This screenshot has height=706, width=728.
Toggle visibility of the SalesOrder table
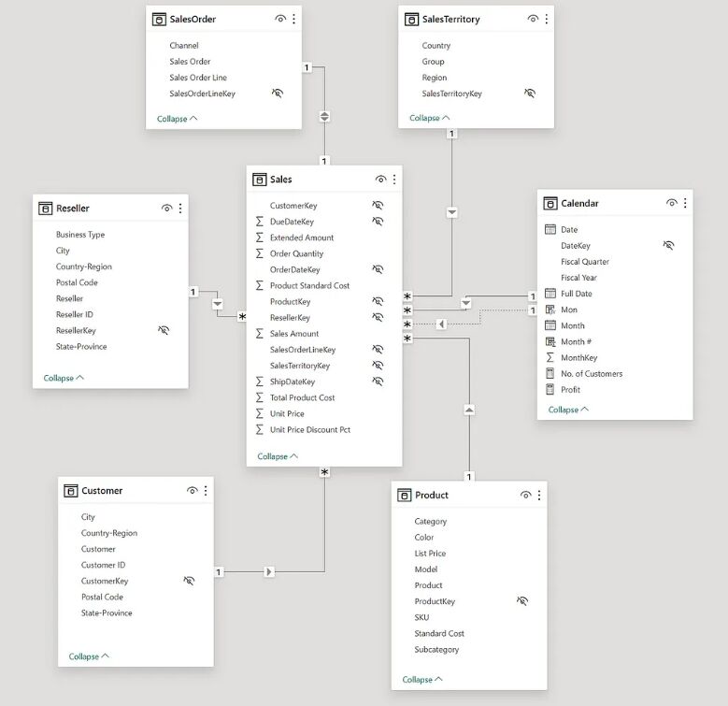[280, 19]
